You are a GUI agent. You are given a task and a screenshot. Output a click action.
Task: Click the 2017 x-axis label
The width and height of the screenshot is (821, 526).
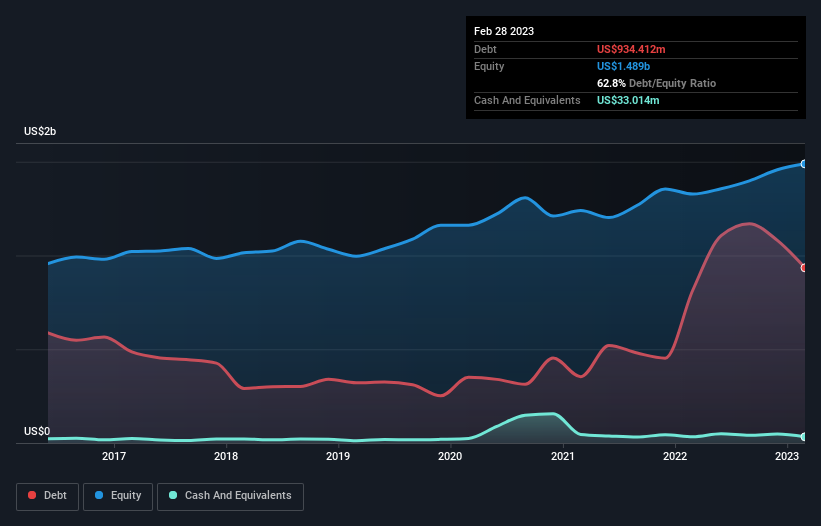tap(114, 456)
